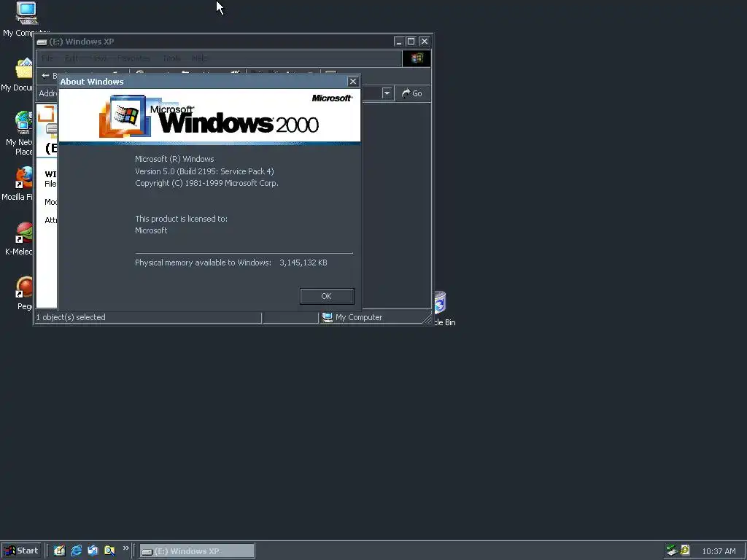Open Tools menu in Explorer window
747x560 pixels.
pyautogui.click(x=172, y=58)
